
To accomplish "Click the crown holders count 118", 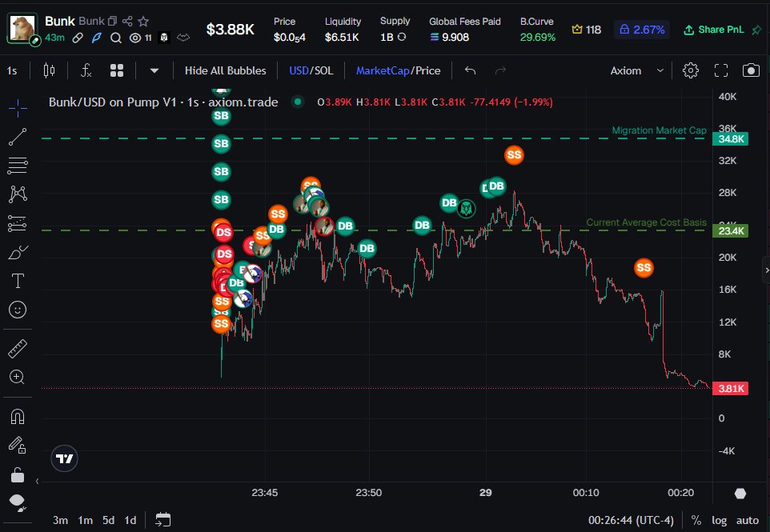I will [x=587, y=30].
